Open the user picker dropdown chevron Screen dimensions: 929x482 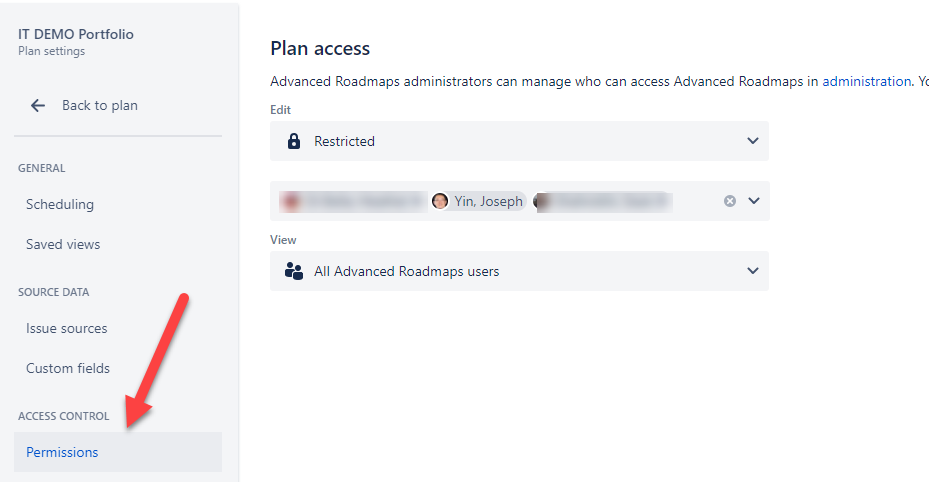(x=754, y=201)
